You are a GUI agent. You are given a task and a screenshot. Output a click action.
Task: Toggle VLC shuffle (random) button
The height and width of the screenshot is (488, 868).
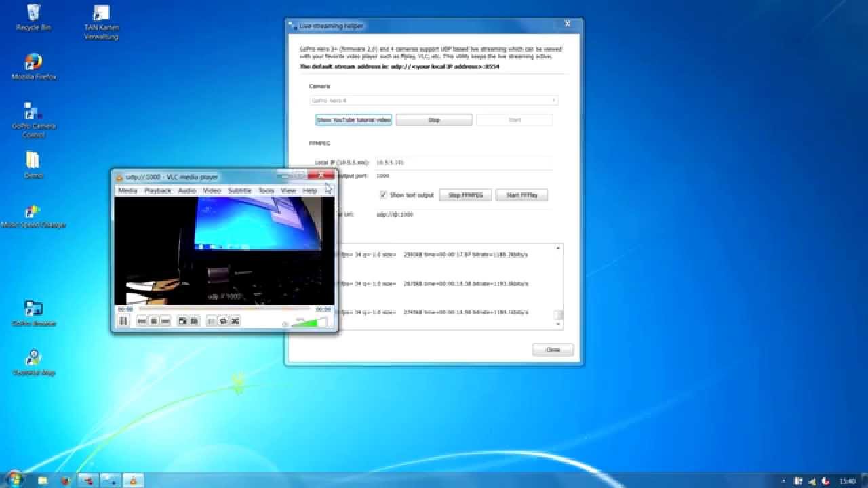(x=235, y=321)
